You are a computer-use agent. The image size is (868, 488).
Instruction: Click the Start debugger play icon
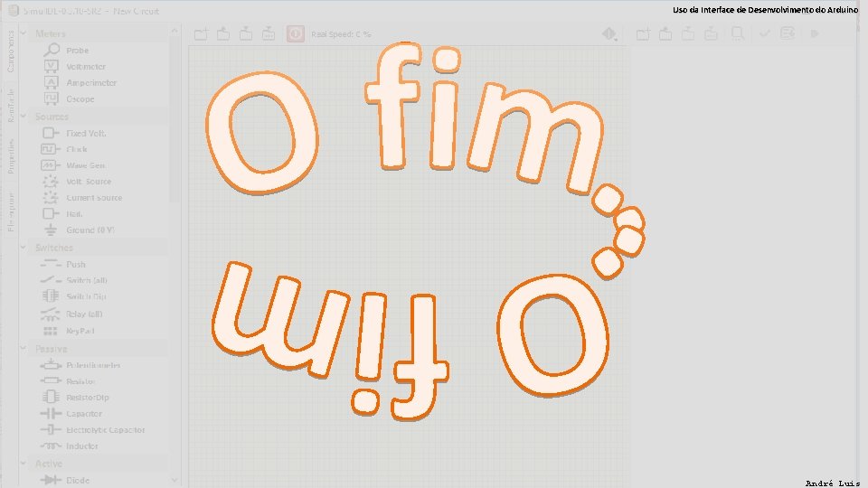815,33
